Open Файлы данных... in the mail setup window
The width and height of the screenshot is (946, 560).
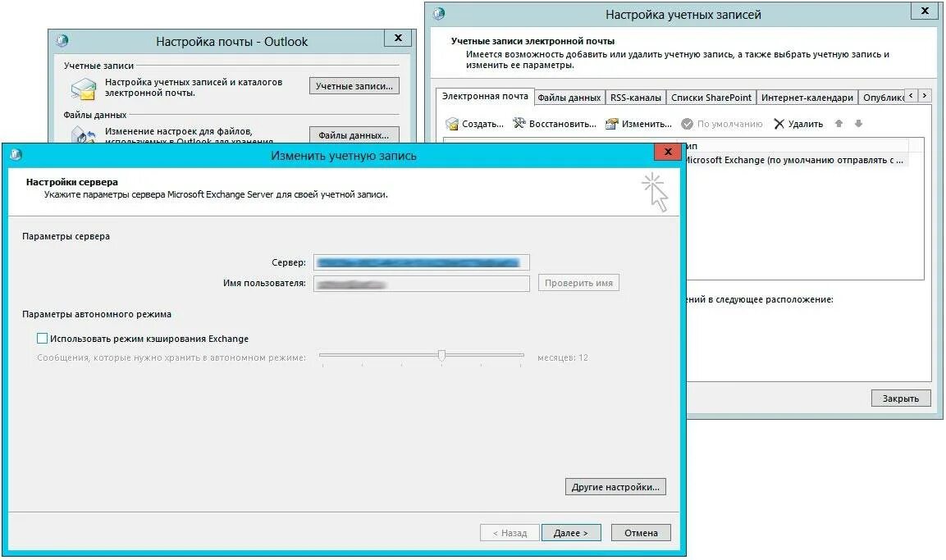click(354, 135)
